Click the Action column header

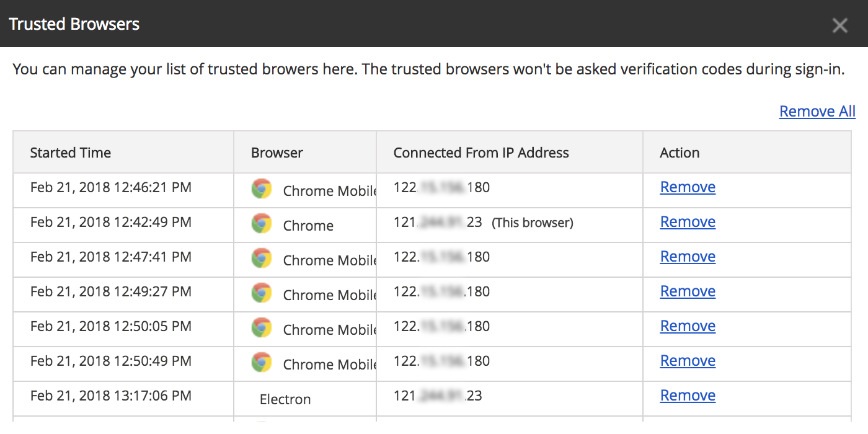pyautogui.click(x=680, y=153)
